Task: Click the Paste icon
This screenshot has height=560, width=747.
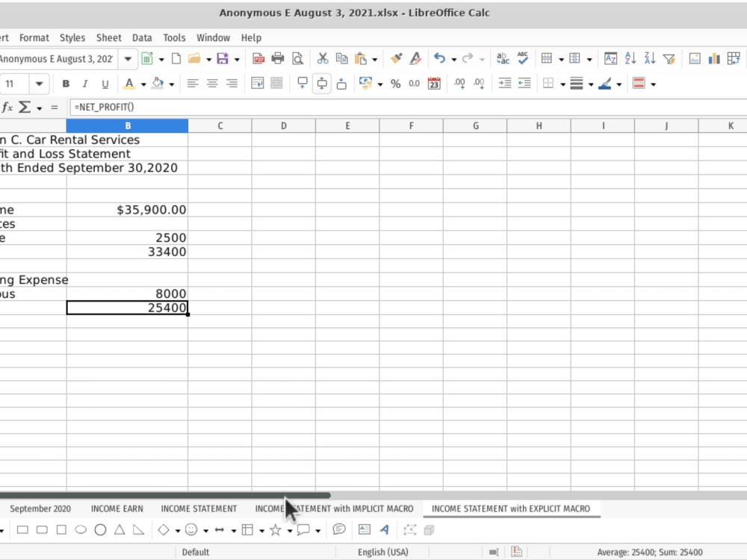Action: point(361,59)
